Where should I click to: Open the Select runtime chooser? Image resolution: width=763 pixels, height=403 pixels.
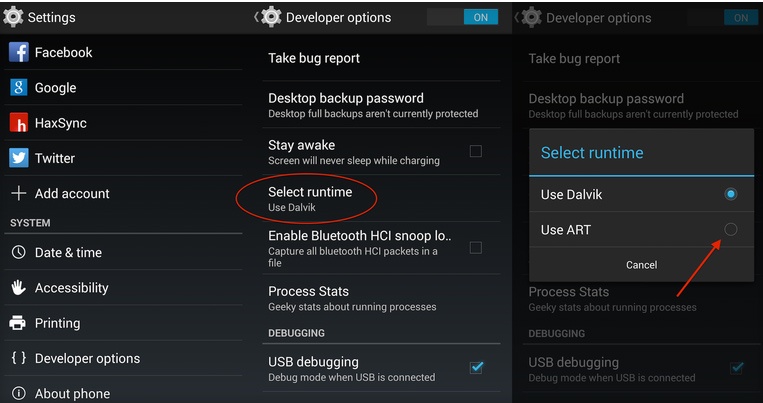coord(310,198)
